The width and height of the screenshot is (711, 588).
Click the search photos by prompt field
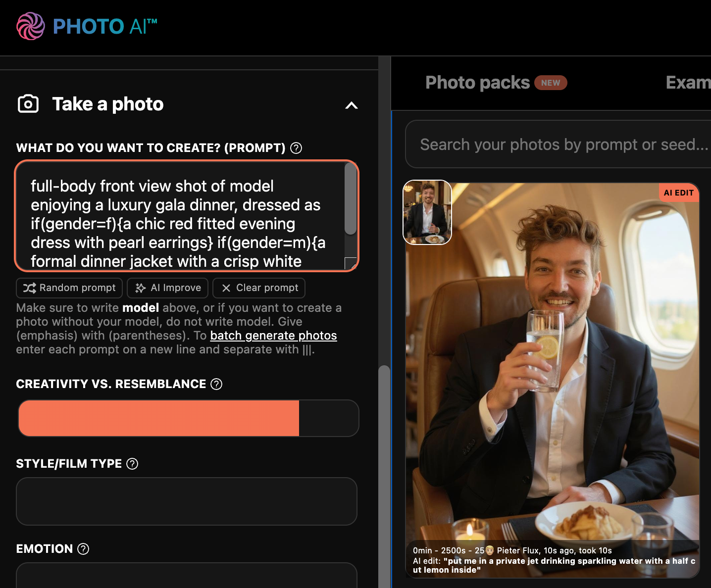[x=559, y=145]
